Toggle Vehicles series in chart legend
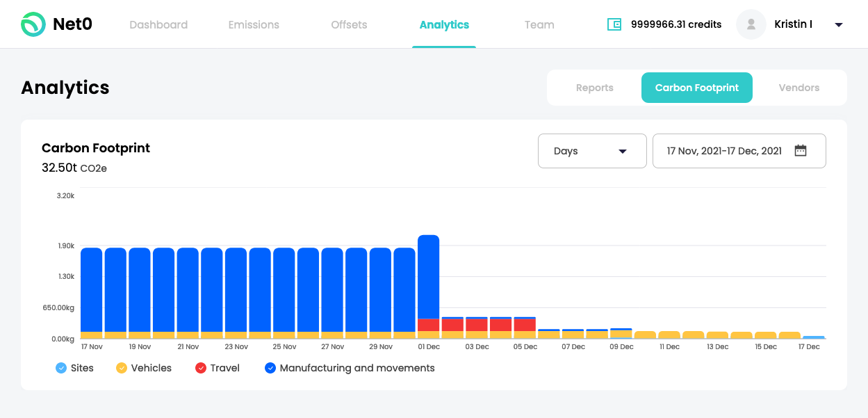This screenshot has height=418, width=868. pos(122,368)
